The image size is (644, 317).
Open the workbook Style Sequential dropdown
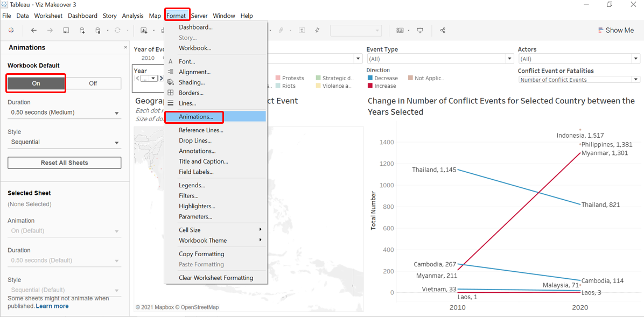(x=64, y=142)
